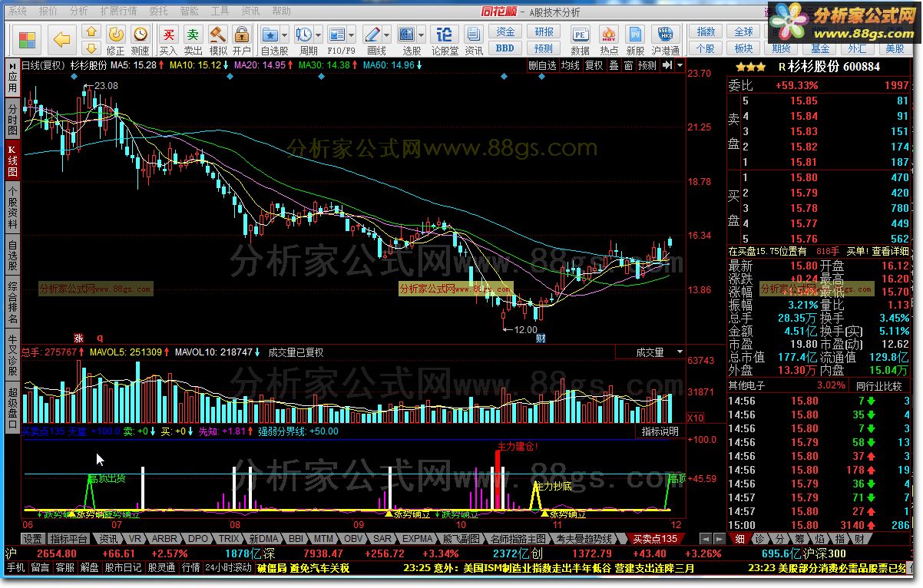Click the 指标说明 button

660,431
